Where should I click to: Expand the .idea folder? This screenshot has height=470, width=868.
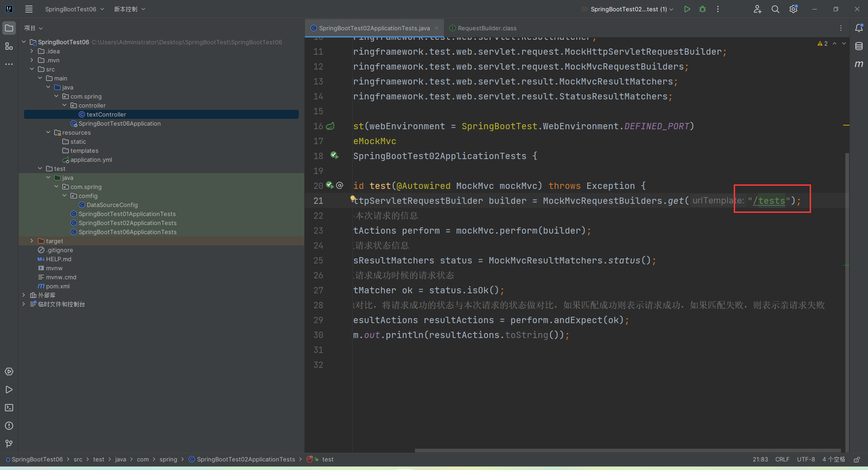32,51
